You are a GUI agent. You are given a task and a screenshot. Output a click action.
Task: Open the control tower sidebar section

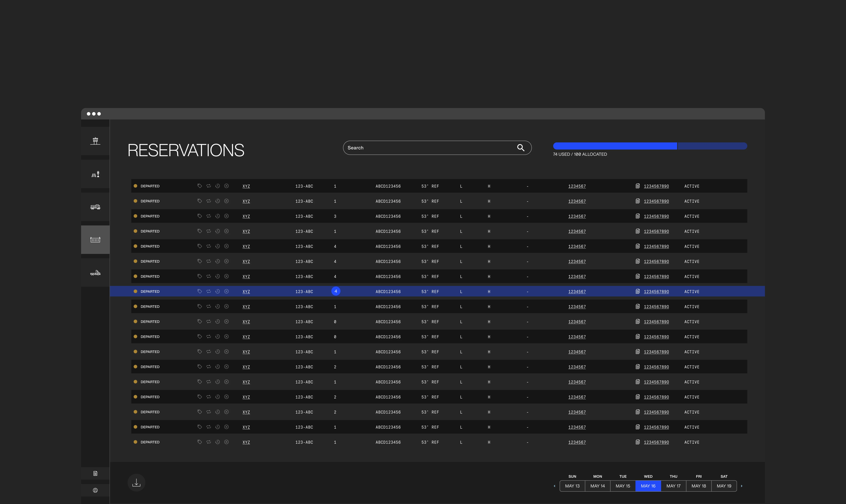pyautogui.click(x=95, y=141)
